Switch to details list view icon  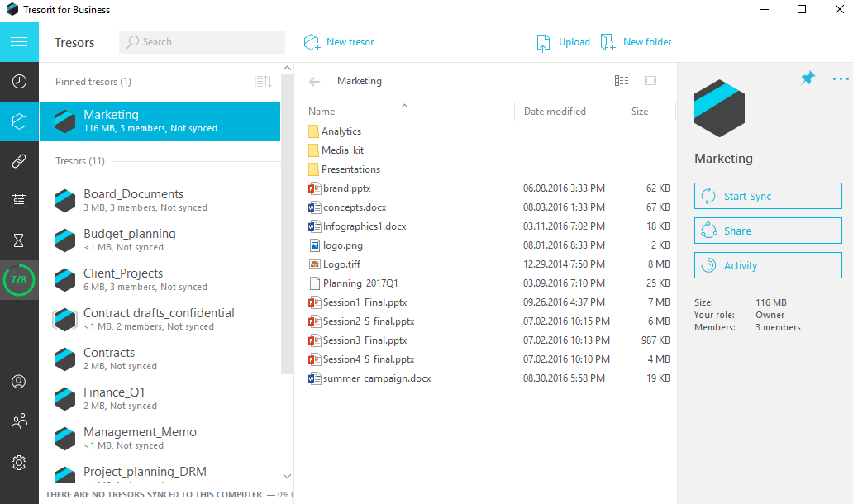(622, 80)
